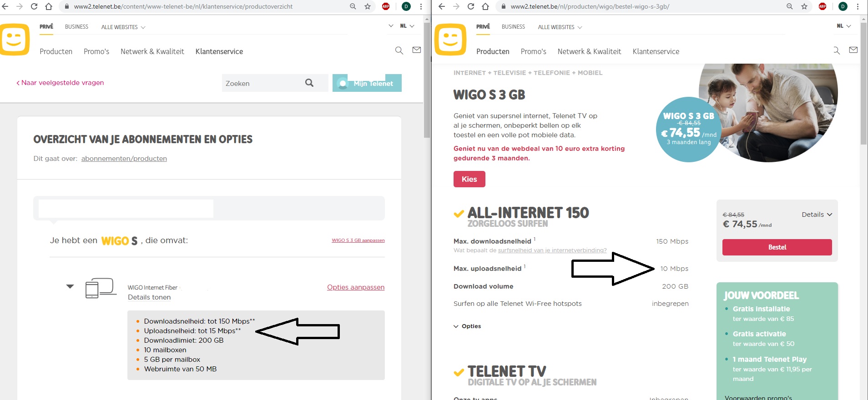
Task: Click the Telenet logo in left window
Action: click(15, 40)
